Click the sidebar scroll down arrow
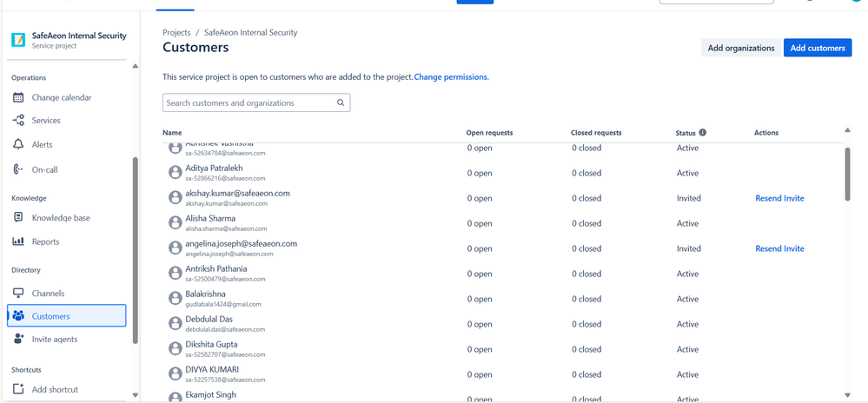The image size is (868, 403). pos(135,394)
